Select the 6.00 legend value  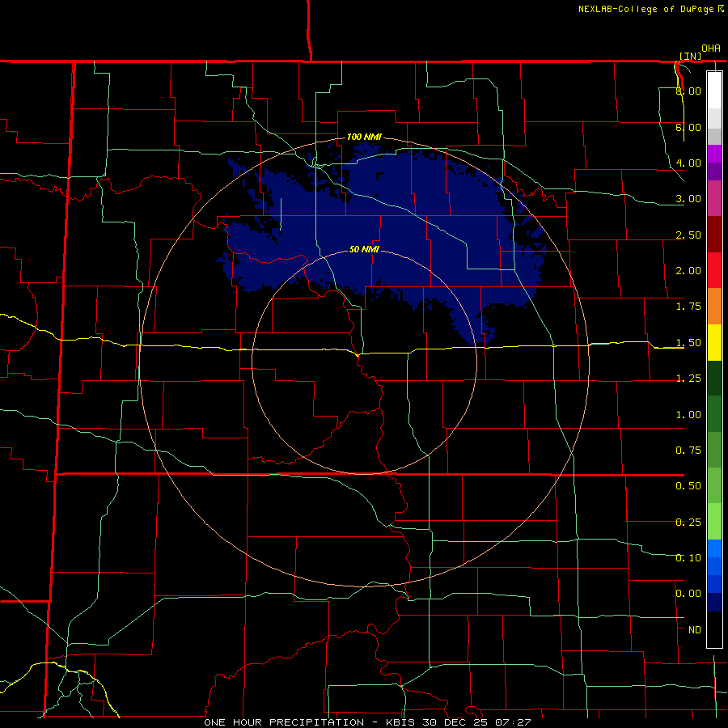pyautogui.click(x=688, y=127)
